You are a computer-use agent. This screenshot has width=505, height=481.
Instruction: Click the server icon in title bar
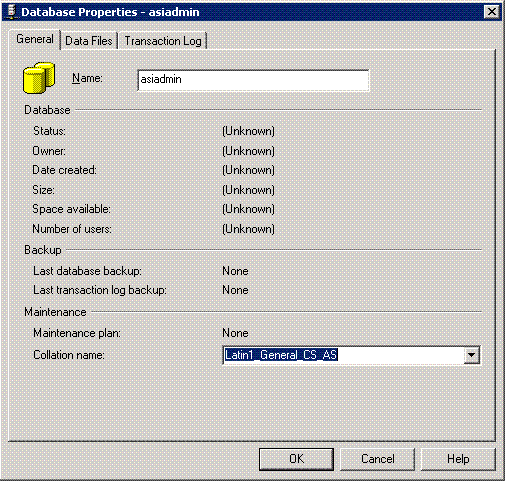[12, 11]
